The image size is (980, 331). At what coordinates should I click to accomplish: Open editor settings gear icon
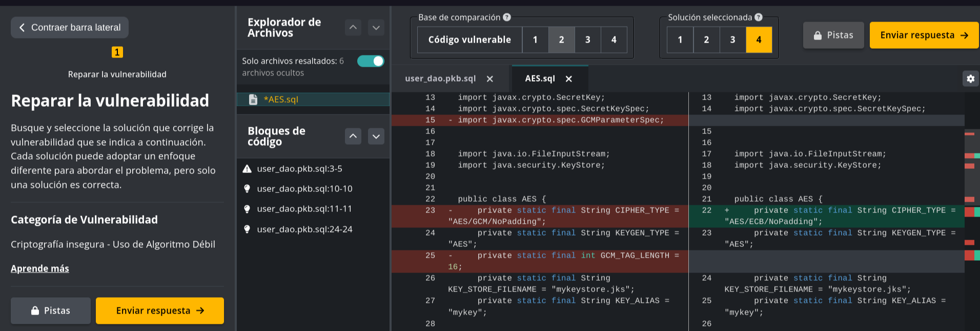[x=970, y=79]
